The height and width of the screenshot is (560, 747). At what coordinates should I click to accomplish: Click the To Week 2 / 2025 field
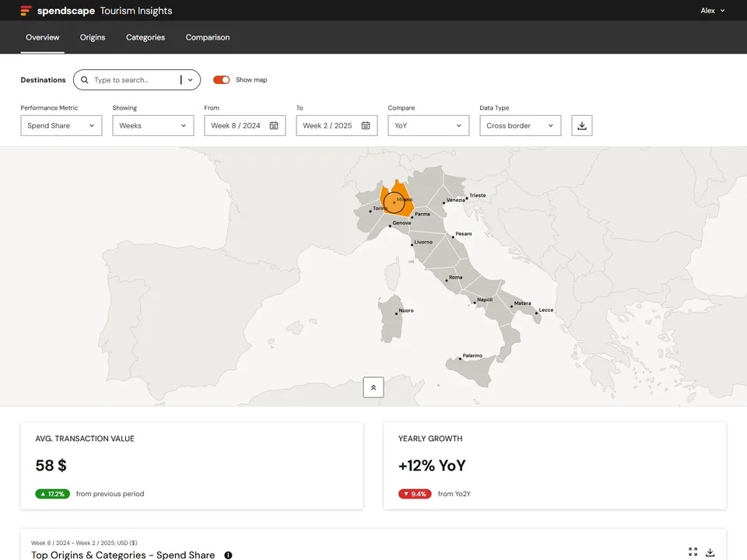337,126
